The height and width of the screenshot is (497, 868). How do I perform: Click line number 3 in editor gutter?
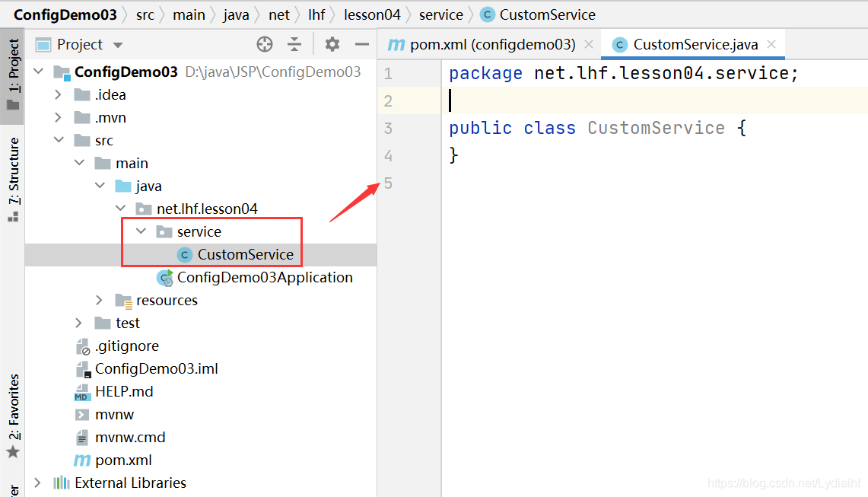pyautogui.click(x=388, y=128)
